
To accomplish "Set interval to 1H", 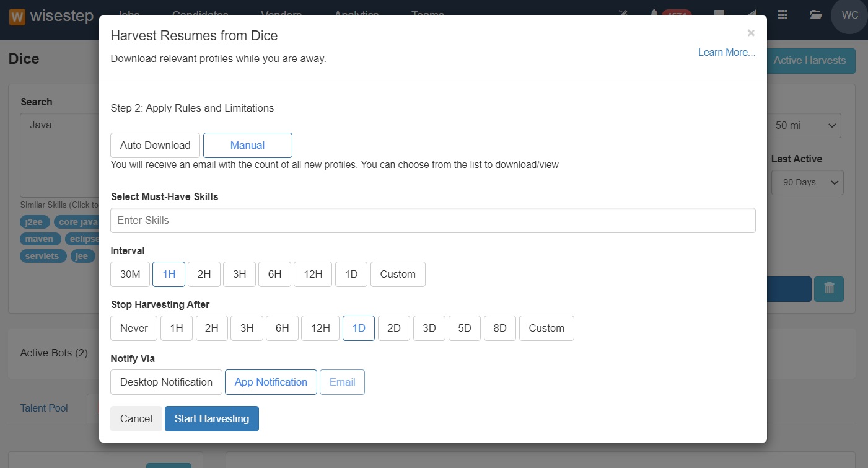I will (169, 274).
